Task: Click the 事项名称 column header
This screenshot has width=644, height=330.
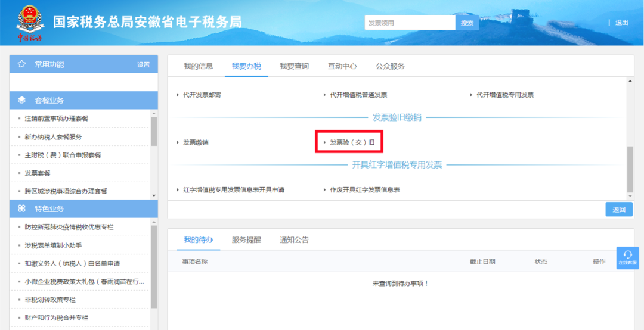Action: (x=194, y=261)
